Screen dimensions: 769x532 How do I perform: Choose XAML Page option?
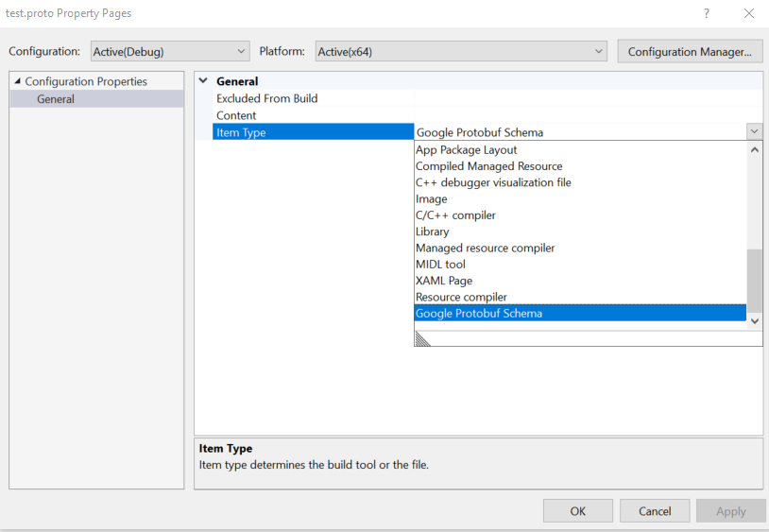[x=580, y=281]
